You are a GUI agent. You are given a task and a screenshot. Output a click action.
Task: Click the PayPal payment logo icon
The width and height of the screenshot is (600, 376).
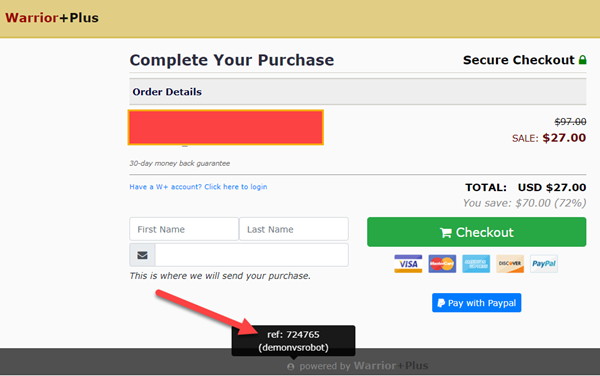(544, 264)
